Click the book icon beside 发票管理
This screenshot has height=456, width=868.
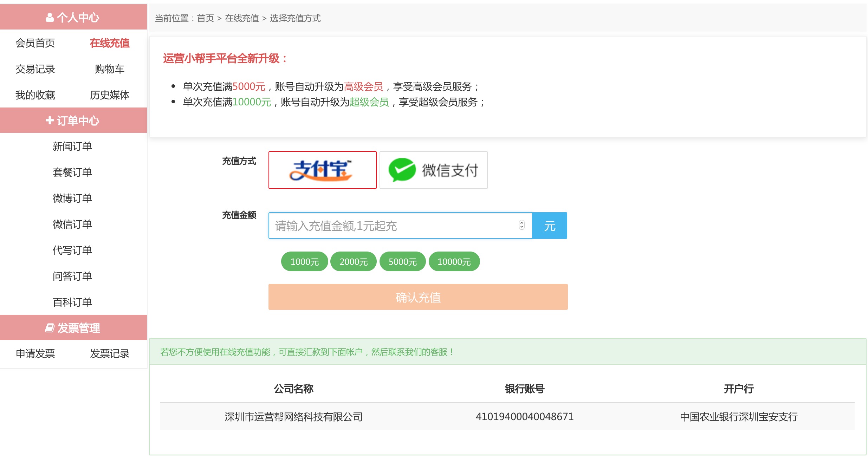(x=50, y=328)
